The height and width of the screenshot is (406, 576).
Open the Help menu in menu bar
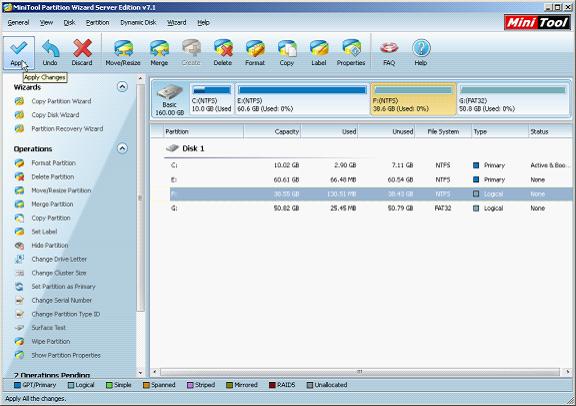tap(203, 23)
